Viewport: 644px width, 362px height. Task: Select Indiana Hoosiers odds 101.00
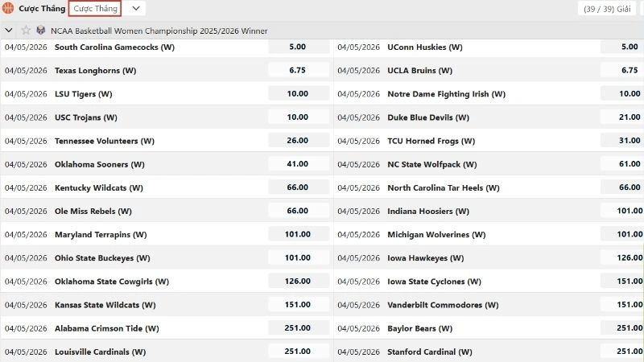622,211
